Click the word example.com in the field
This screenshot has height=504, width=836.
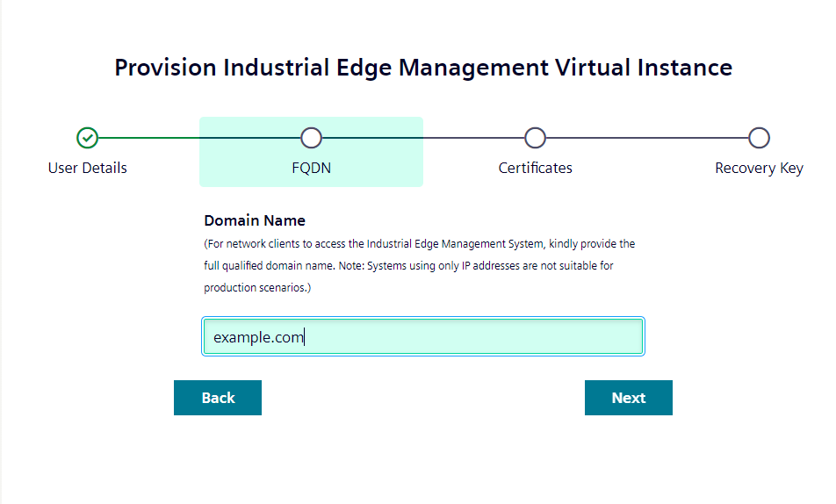(x=258, y=337)
